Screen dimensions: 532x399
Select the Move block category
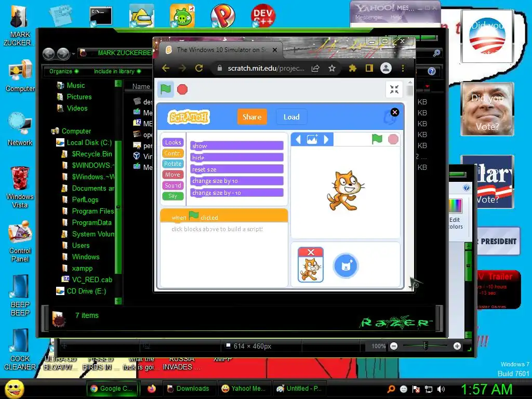tap(173, 175)
